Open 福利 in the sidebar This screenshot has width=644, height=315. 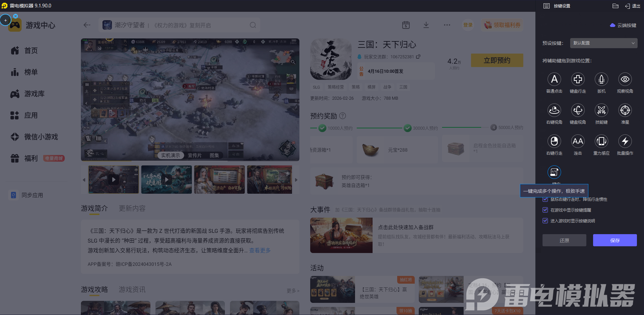point(24,158)
